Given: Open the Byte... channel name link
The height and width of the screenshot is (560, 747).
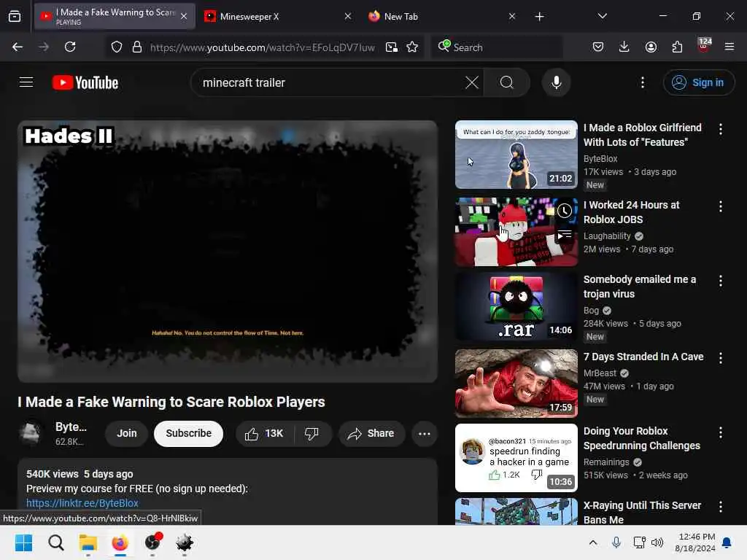Looking at the screenshot, I should [71, 427].
